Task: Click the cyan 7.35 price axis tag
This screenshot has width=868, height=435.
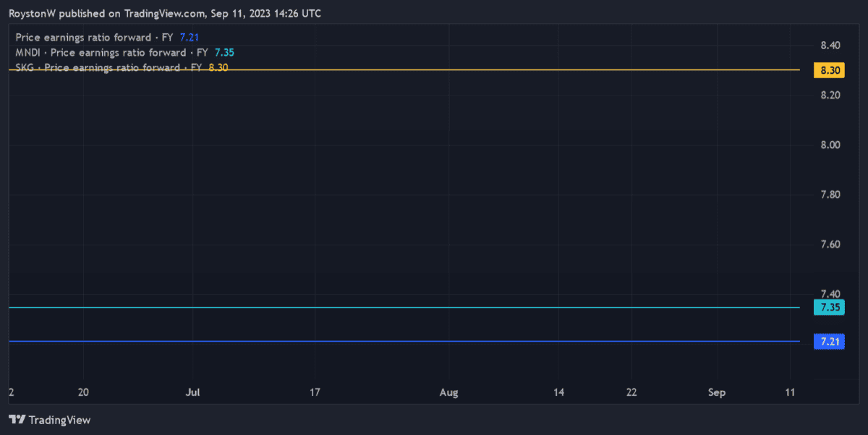Action: [827, 308]
